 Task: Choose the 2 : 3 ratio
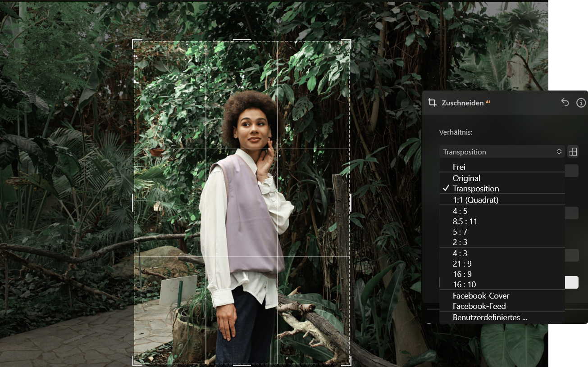(x=502, y=242)
